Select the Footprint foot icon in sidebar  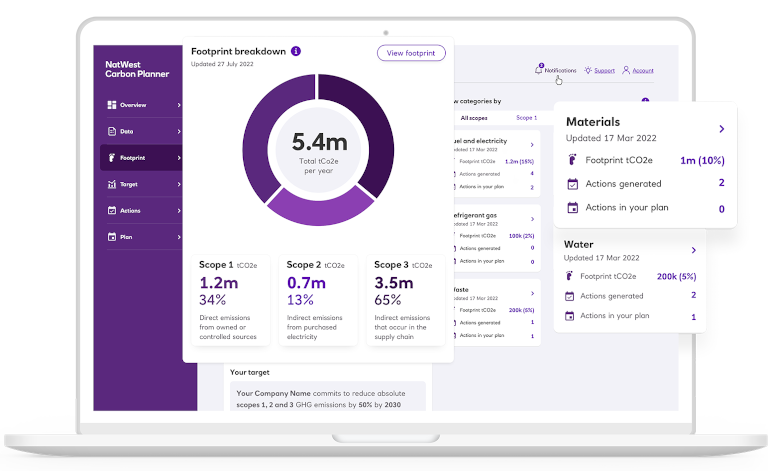[x=111, y=158]
